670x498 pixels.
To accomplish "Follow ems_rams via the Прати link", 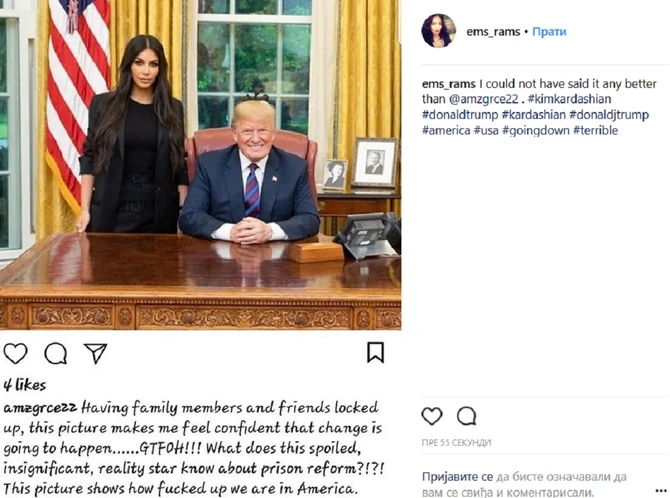I will 549,32.
